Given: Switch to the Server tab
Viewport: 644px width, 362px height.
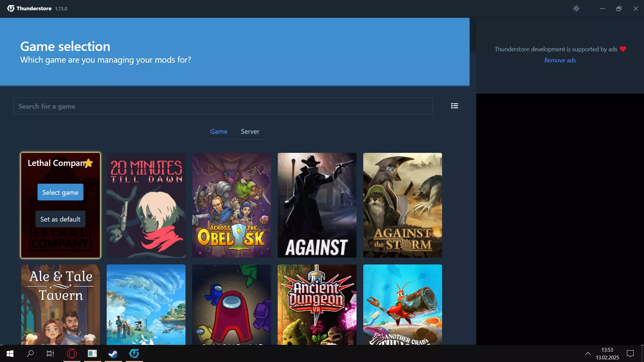Looking at the screenshot, I should [x=250, y=131].
